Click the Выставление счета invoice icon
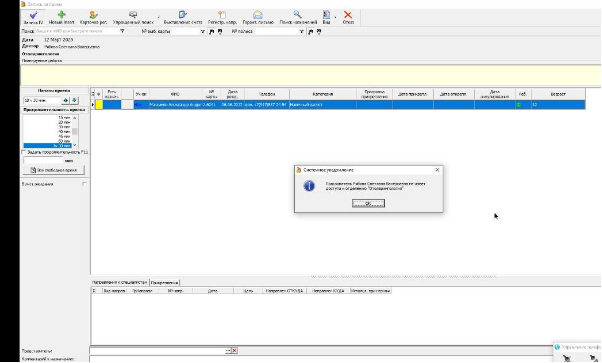Screen dimensions: 602x363 click(183, 15)
